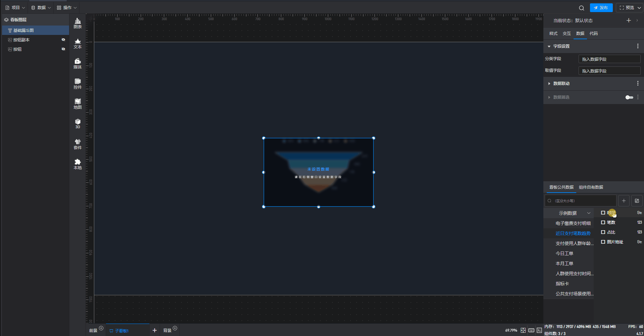Switch to the 数据 tab in properties panel
The image size is (644, 336).
(x=580, y=34)
